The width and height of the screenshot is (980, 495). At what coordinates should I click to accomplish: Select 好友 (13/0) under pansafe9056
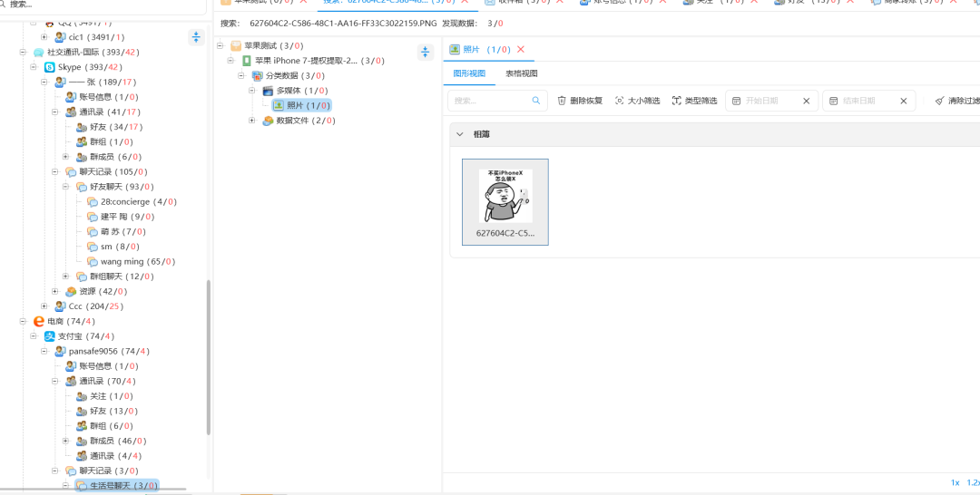[107, 412]
